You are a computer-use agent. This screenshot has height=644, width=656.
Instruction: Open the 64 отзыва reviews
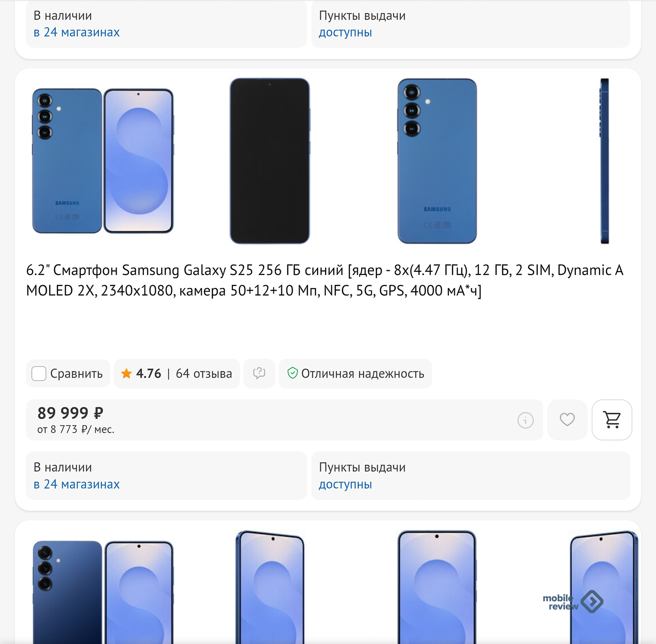tap(204, 373)
